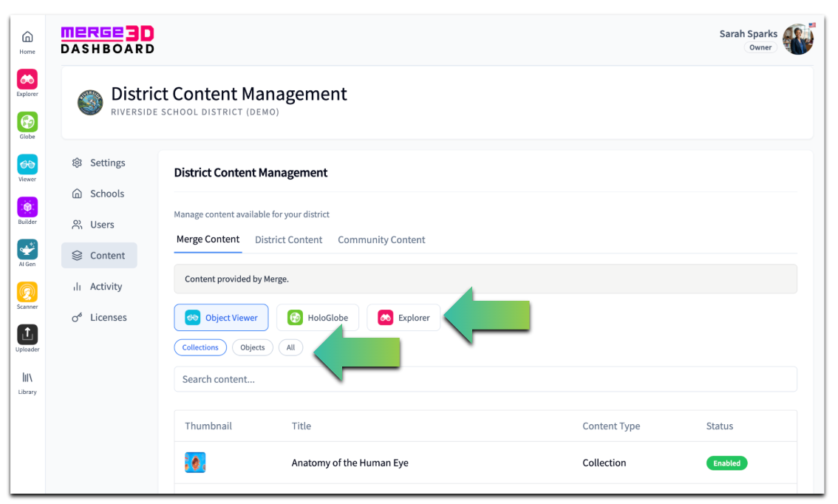Filter by Objects pill
Screen dimensions: 838x504
(x=252, y=347)
